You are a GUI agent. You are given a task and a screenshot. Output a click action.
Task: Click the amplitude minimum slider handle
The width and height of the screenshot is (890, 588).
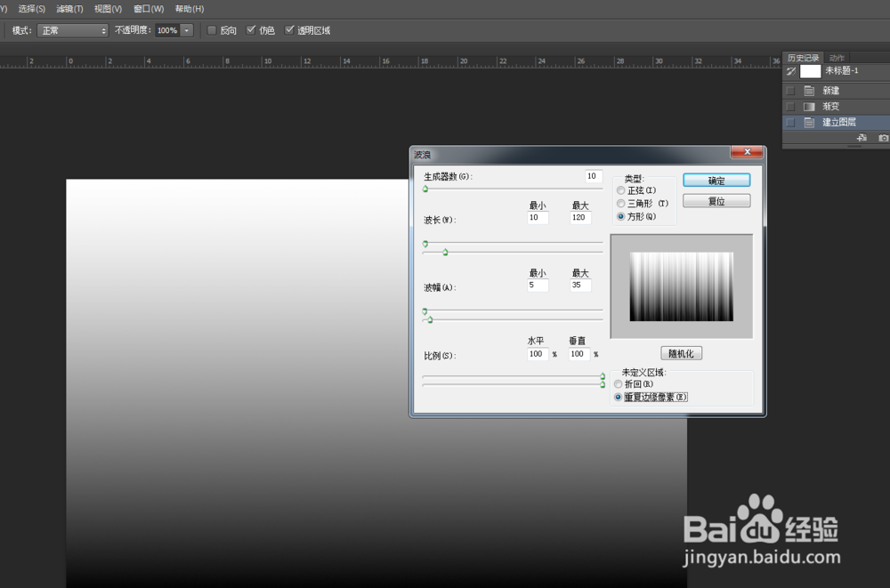[425, 311]
